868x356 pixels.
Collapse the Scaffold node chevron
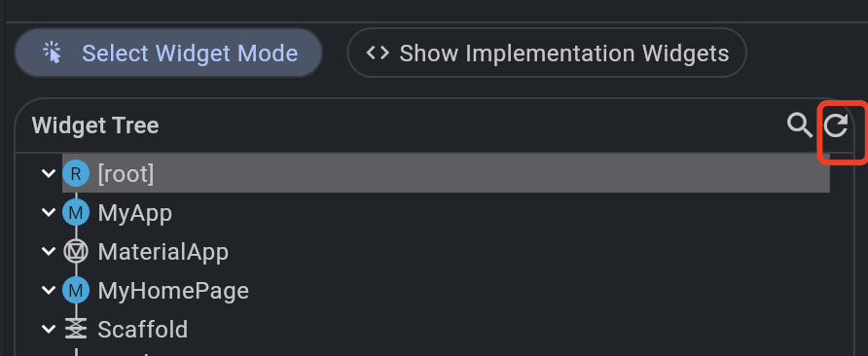(x=49, y=329)
